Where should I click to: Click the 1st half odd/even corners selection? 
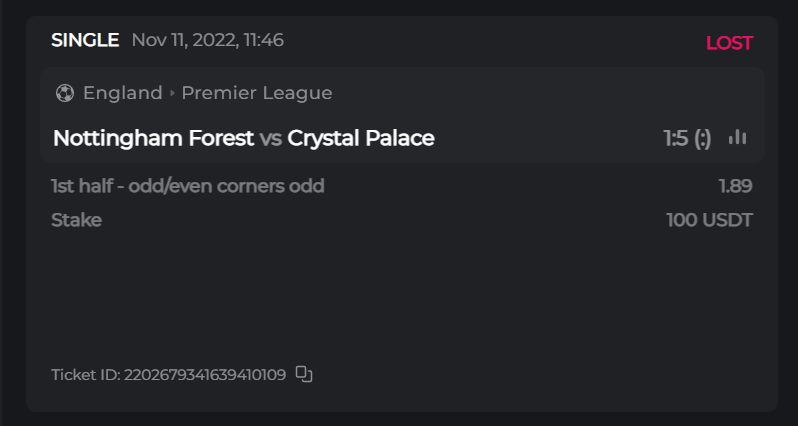[188, 186]
